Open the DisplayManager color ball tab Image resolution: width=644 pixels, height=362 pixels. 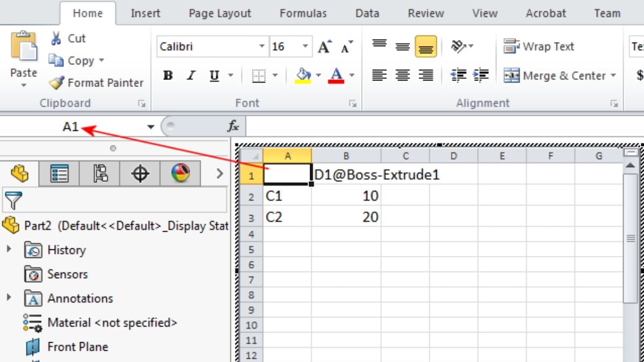click(x=180, y=174)
